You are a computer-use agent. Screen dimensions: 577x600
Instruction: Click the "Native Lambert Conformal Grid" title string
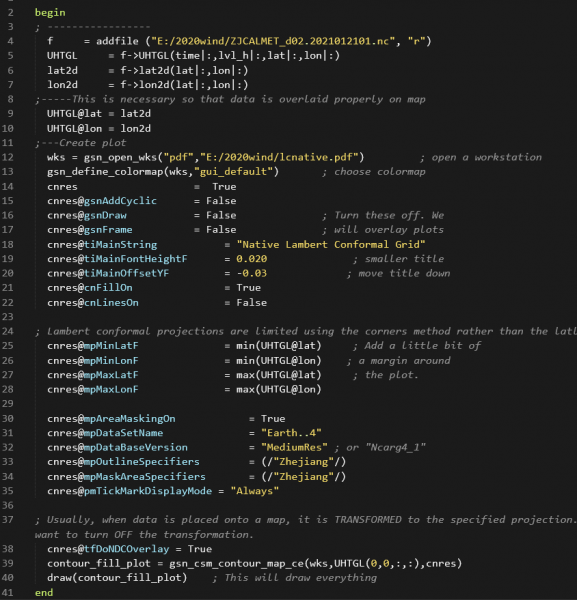[331, 245]
